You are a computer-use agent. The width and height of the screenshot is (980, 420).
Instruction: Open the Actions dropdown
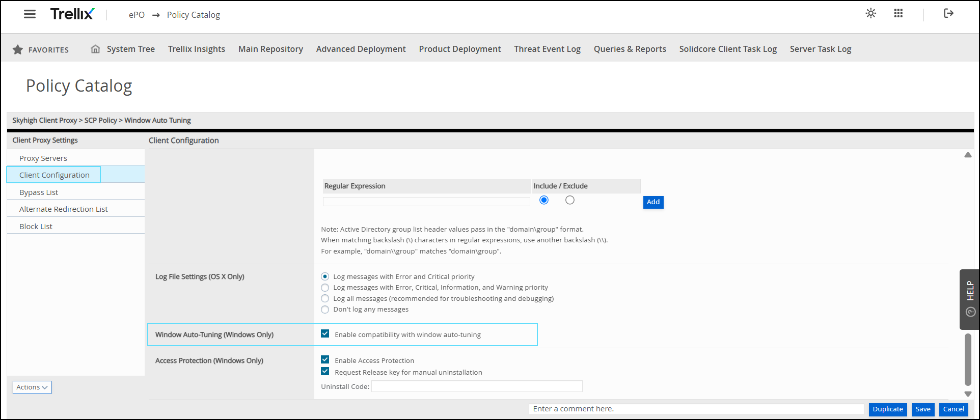[32, 387]
